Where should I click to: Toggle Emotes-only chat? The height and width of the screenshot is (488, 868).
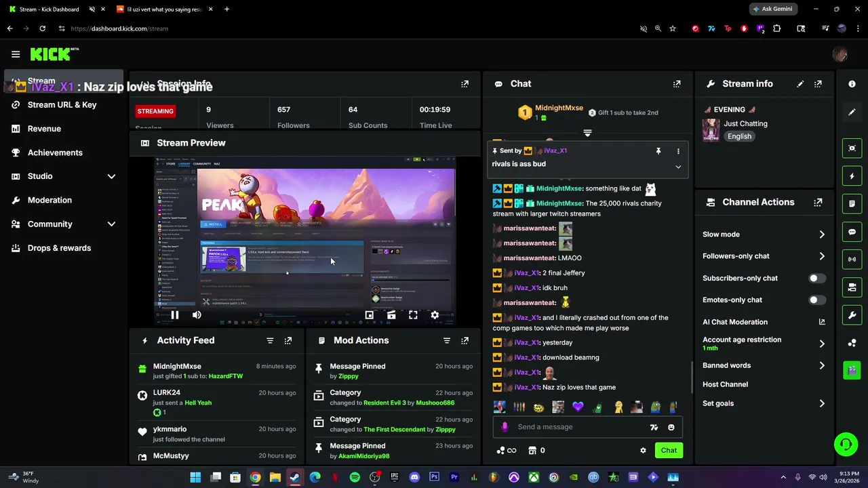pyautogui.click(x=817, y=300)
